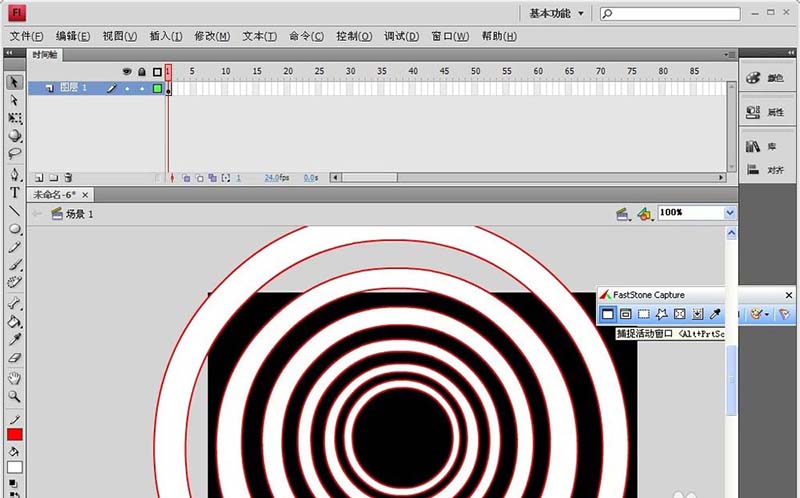Click the edit multiple frames icon
Image resolution: width=800 pixels, height=498 pixels.
tap(213, 178)
